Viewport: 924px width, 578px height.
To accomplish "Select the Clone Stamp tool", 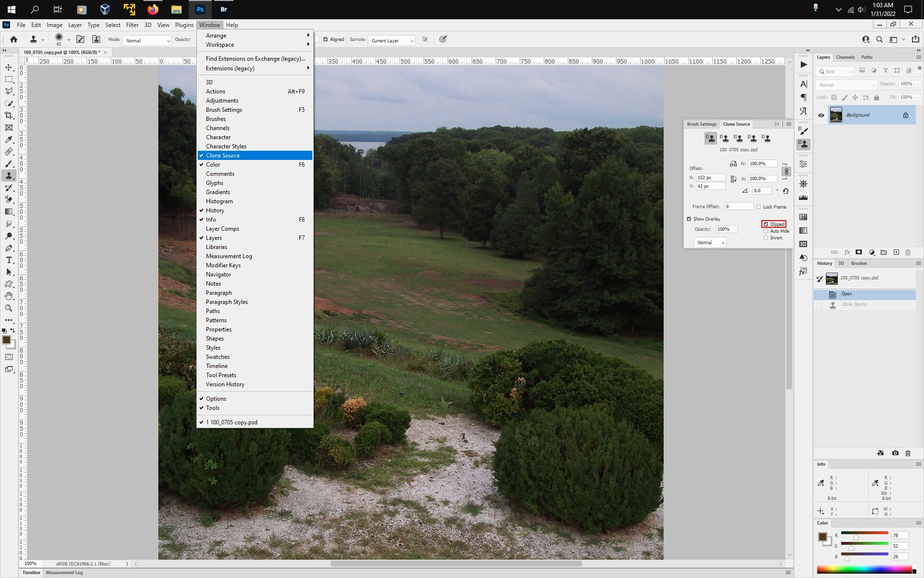I will point(9,176).
